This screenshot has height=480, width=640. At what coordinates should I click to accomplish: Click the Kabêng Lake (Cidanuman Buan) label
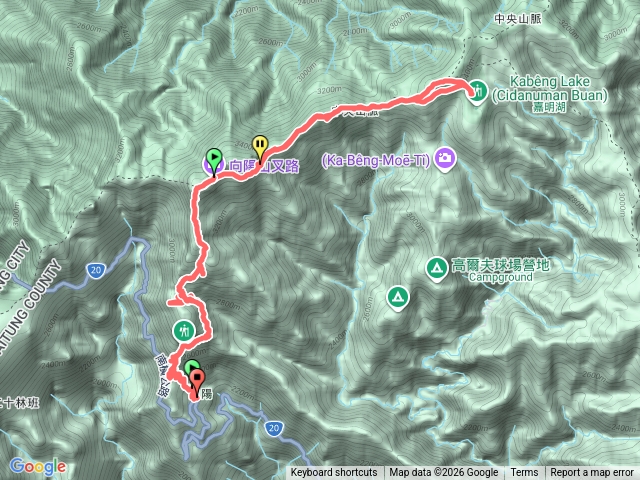pos(549,89)
